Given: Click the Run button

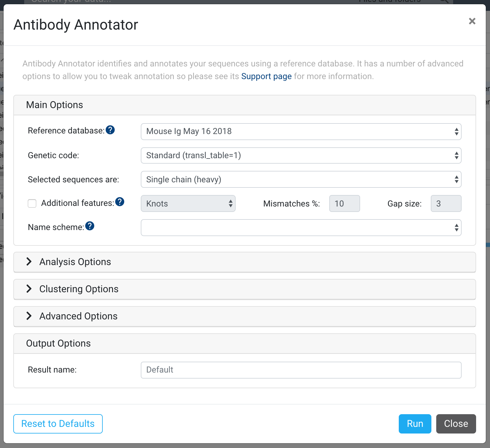Looking at the screenshot, I should coord(415,424).
